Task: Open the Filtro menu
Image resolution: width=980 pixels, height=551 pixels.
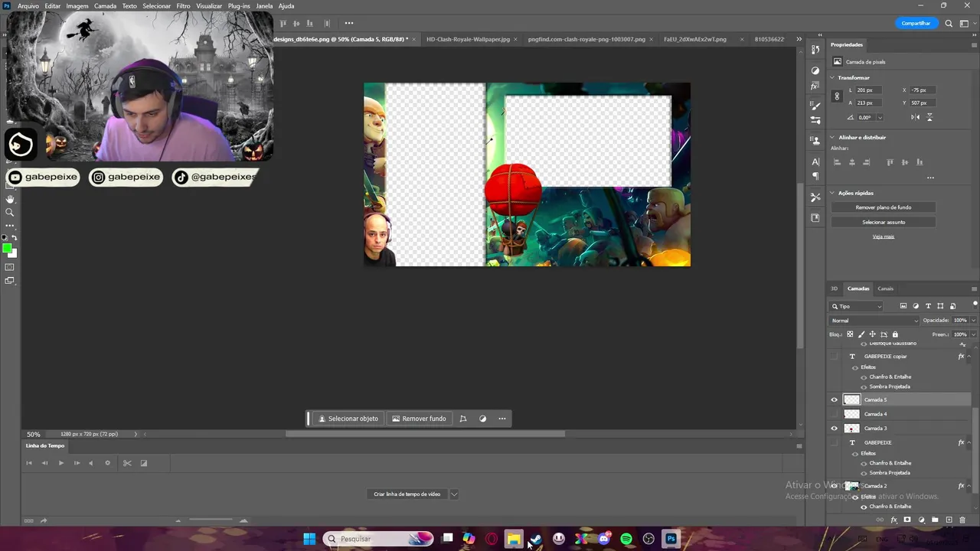Action: pyautogui.click(x=183, y=6)
